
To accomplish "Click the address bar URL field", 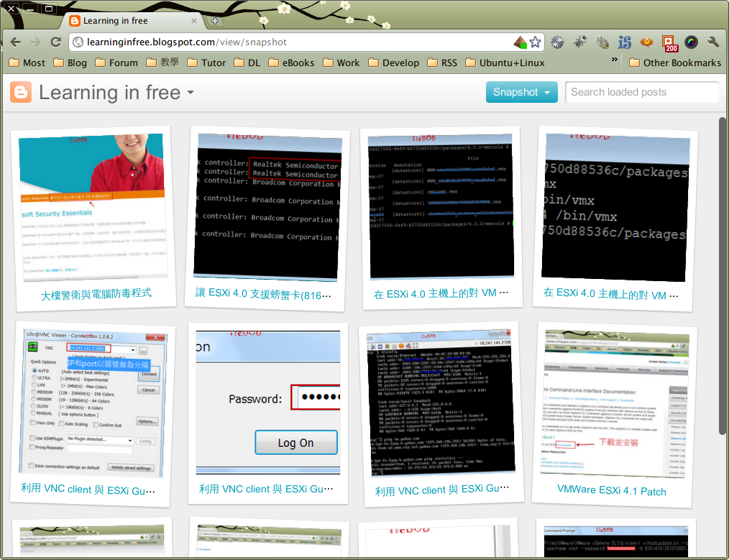I will [298, 42].
